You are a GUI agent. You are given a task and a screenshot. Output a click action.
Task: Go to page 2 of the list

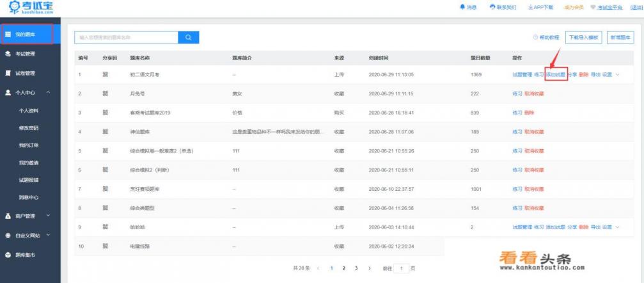[x=344, y=268]
